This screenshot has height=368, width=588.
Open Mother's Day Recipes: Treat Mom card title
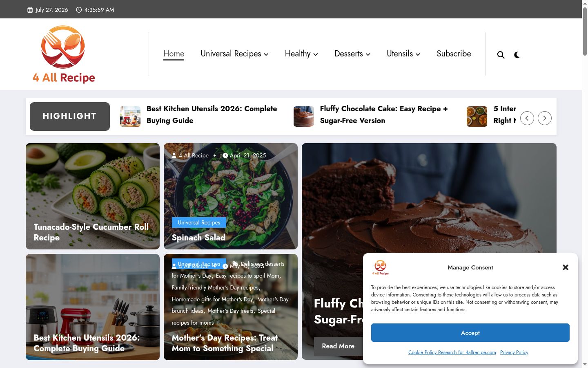(x=225, y=343)
